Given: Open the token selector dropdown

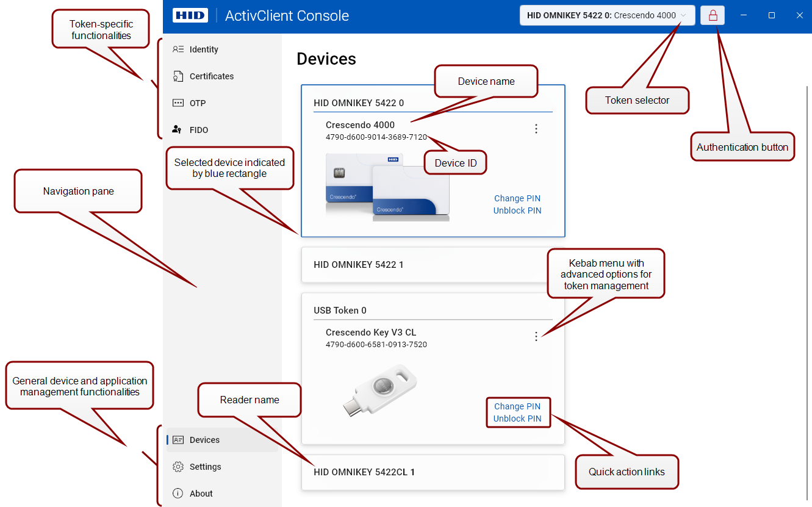Looking at the screenshot, I should pos(607,15).
